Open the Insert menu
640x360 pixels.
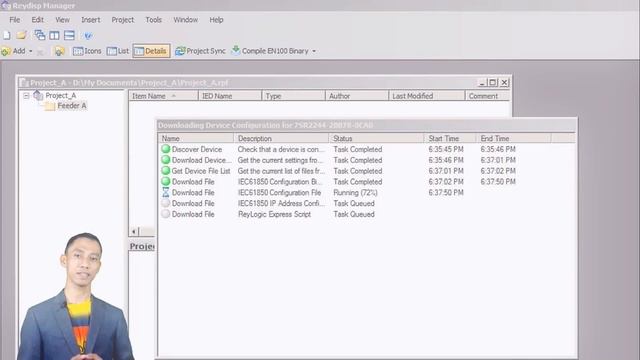(x=91, y=20)
